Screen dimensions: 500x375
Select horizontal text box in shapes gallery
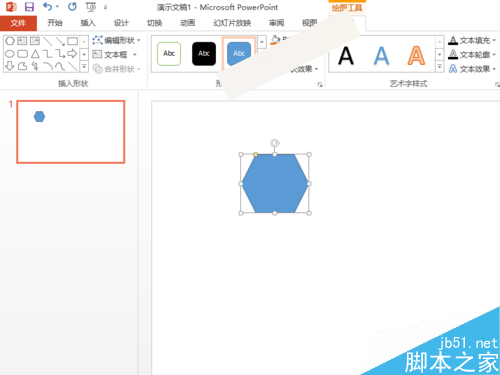pyautogui.click(x=22, y=41)
